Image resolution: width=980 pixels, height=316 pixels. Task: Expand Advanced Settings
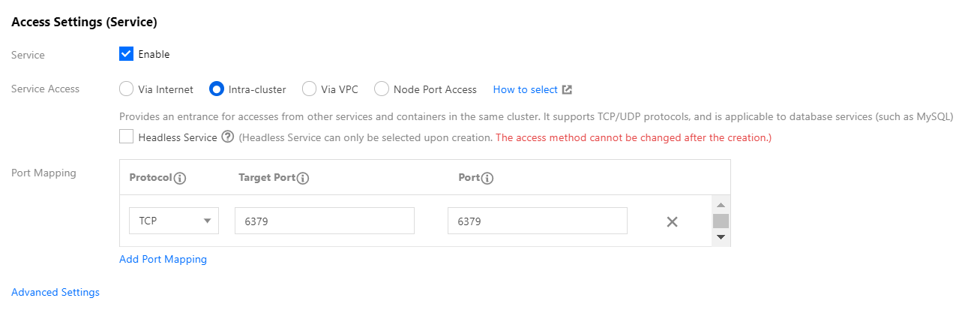coord(55,292)
